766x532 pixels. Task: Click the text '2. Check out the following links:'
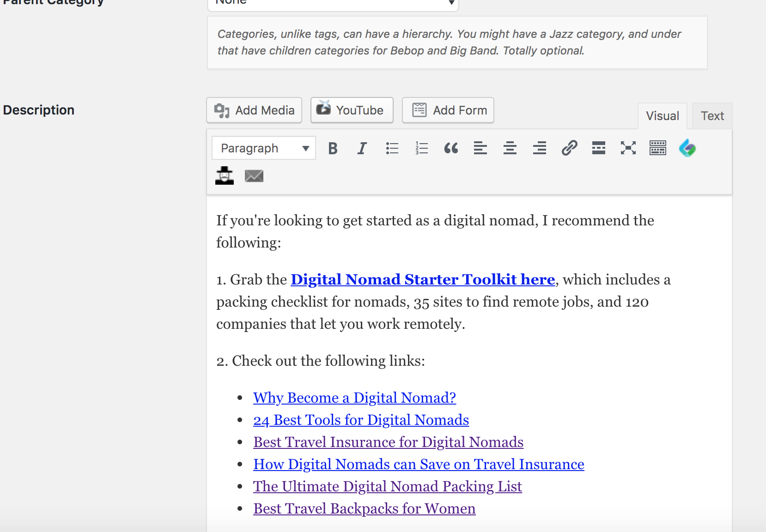321,361
